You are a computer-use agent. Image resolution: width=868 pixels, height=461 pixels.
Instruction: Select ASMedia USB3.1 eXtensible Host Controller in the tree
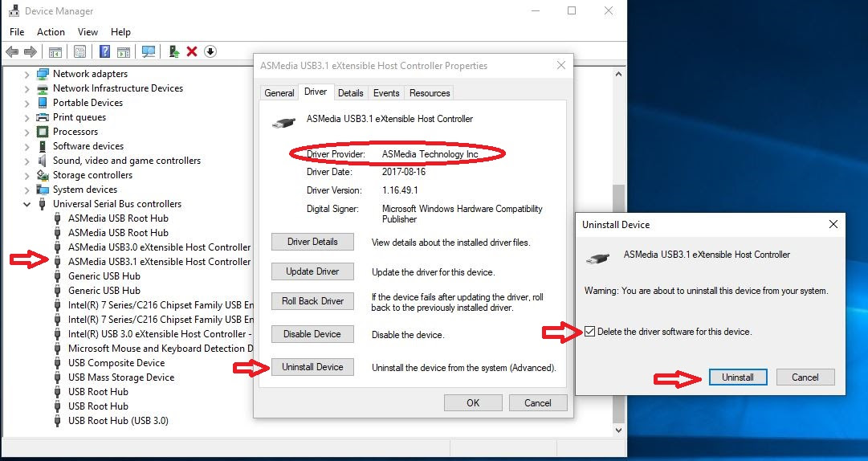coord(160,262)
